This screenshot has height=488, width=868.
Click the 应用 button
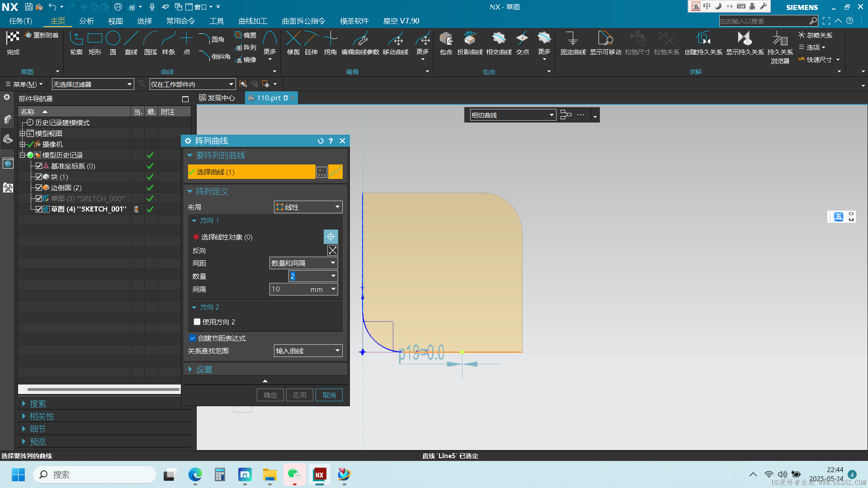(x=300, y=395)
